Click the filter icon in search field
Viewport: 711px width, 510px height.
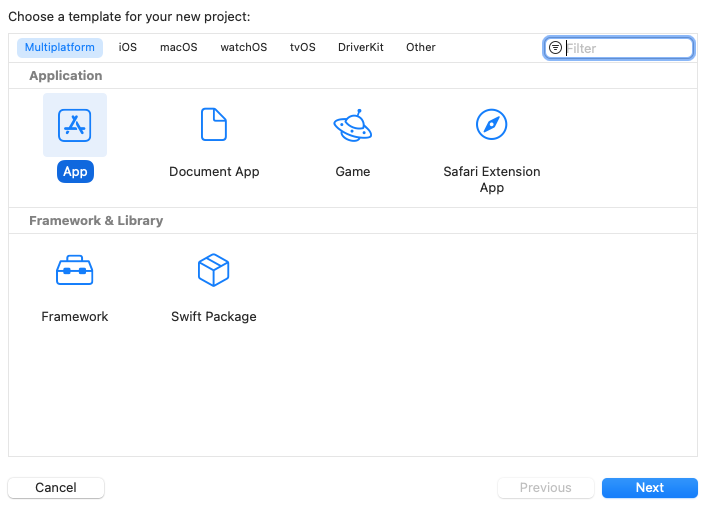click(x=556, y=48)
